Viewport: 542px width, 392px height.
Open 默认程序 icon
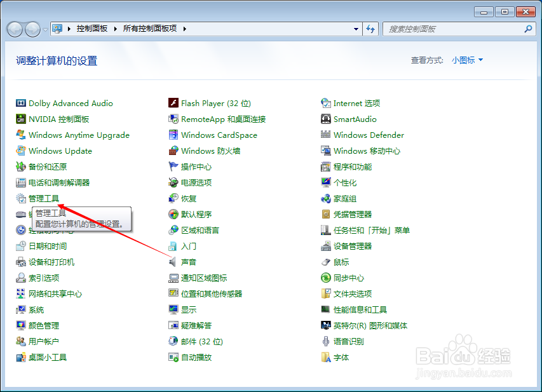tap(173, 214)
